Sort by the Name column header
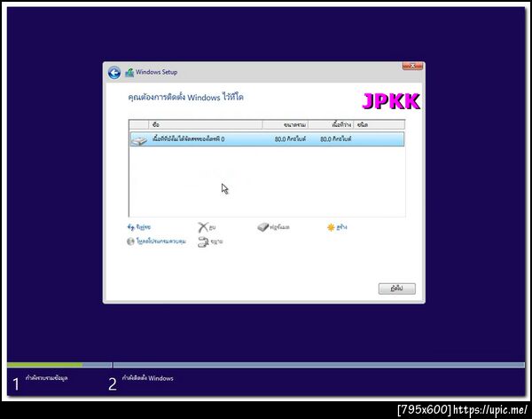The height and width of the screenshot is (419, 532). (x=206, y=124)
